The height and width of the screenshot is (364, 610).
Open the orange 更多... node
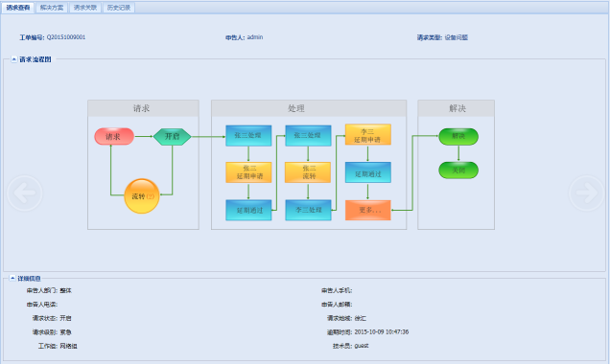tap(368, 210)
